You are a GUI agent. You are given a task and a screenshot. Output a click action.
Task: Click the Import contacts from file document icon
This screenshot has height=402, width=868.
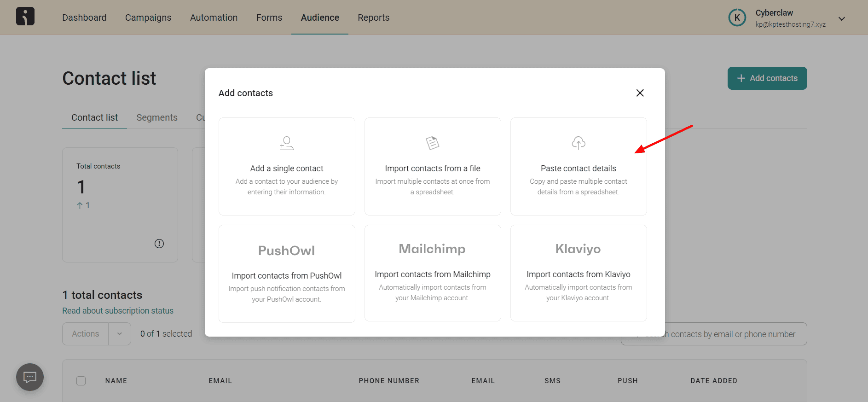click(432, 143)
